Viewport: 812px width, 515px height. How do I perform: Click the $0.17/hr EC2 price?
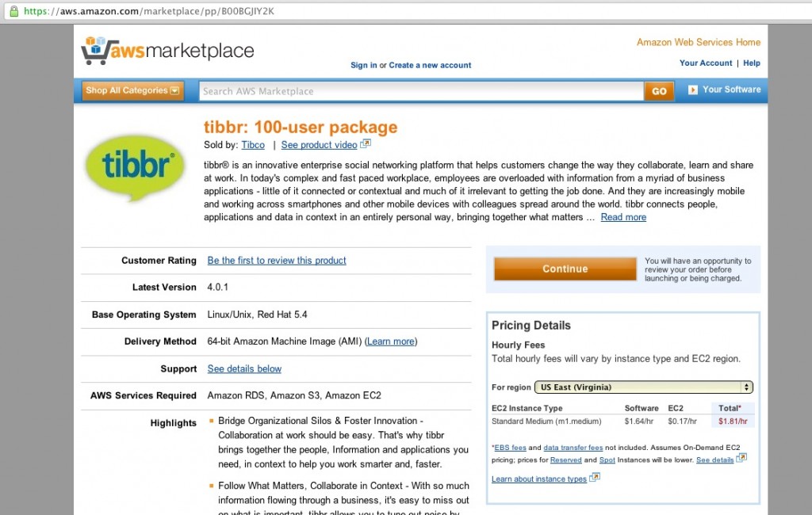tap(682, 422)
